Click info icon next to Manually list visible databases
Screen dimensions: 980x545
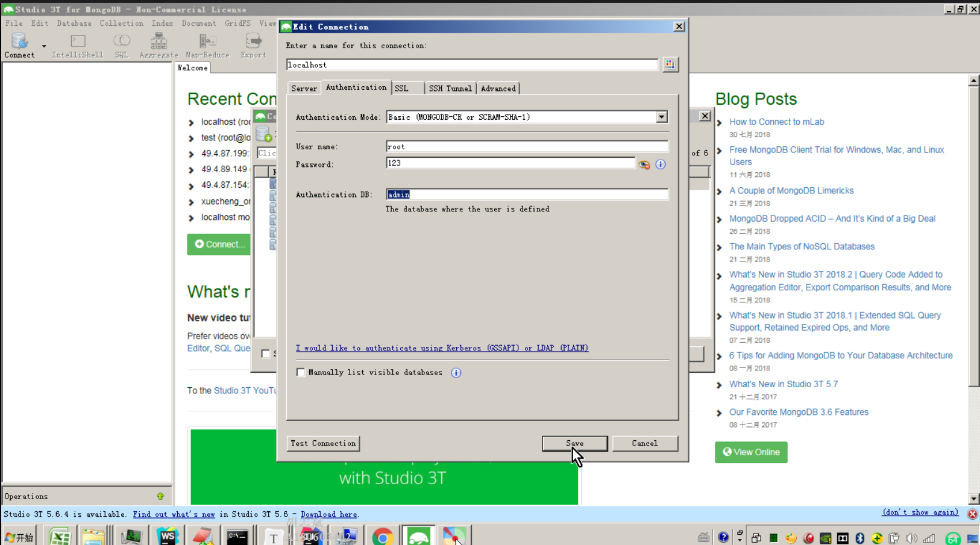coord(456,373)
